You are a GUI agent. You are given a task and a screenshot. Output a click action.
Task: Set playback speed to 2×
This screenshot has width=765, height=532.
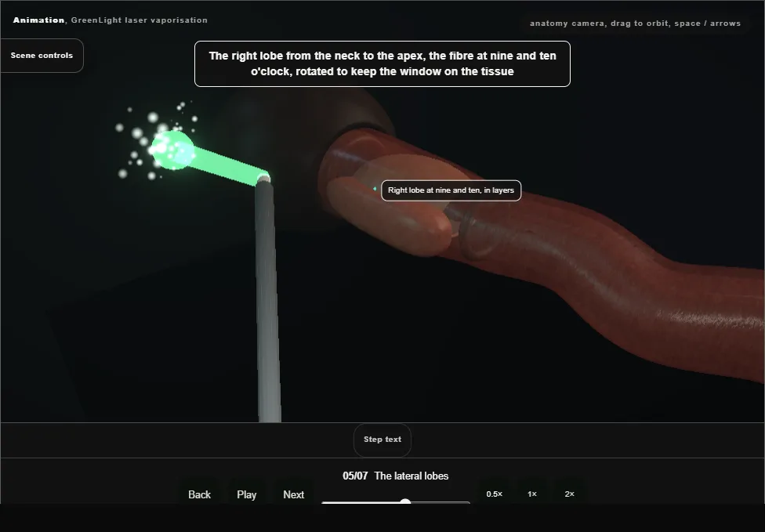[569, 494]
